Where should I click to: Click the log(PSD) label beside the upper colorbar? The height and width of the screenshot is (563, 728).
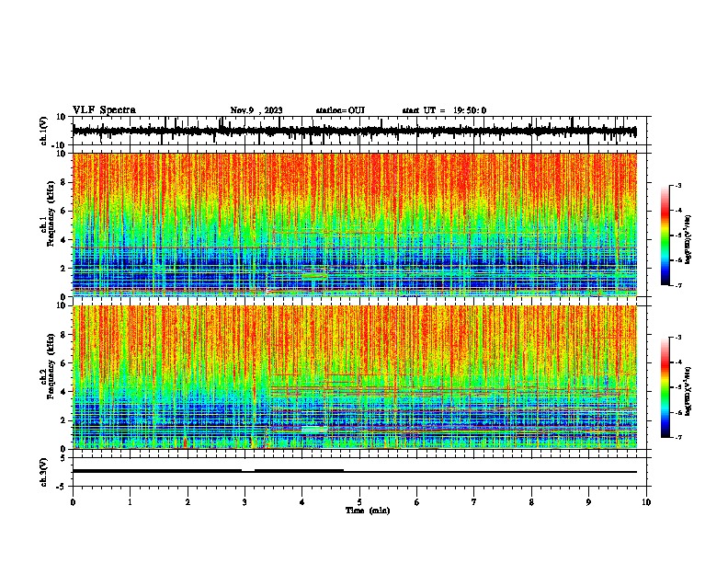(688, 240)
